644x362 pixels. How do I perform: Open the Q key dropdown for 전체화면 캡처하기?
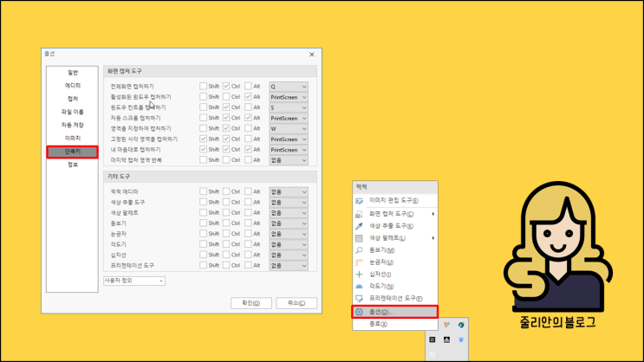289,87
